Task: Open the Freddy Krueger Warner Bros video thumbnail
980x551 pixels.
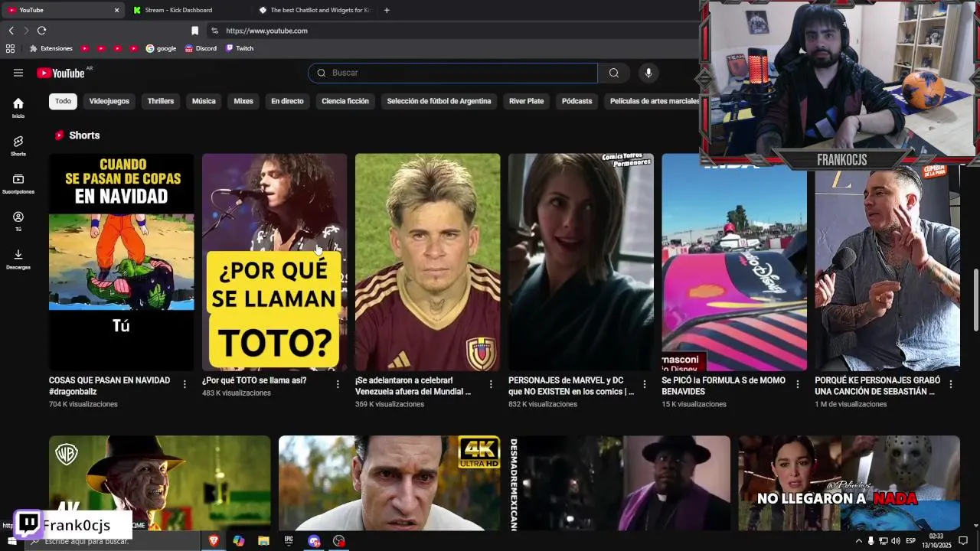Action: (x=160, y=483)
